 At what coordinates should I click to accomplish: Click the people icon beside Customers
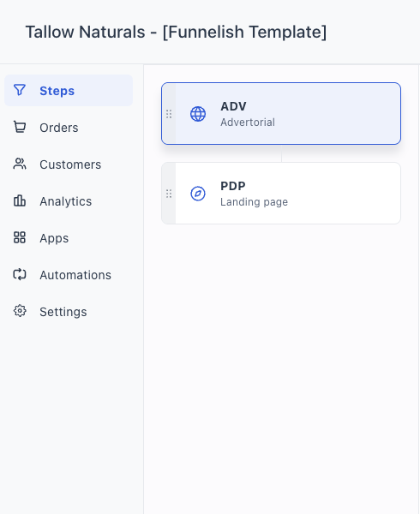[x=20, y=164]
